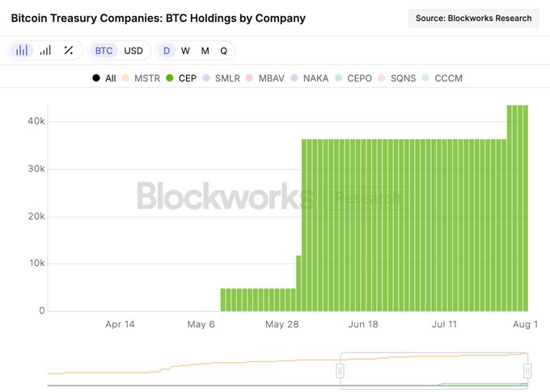Click the 30k y-axis label
550x392 pixels.
coord(36,169)
